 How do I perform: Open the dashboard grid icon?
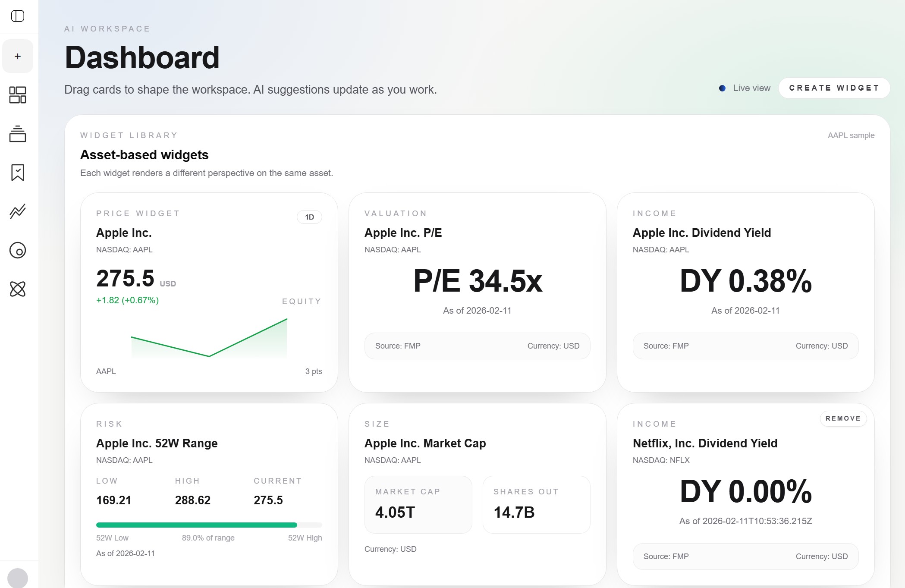[18, 95]
